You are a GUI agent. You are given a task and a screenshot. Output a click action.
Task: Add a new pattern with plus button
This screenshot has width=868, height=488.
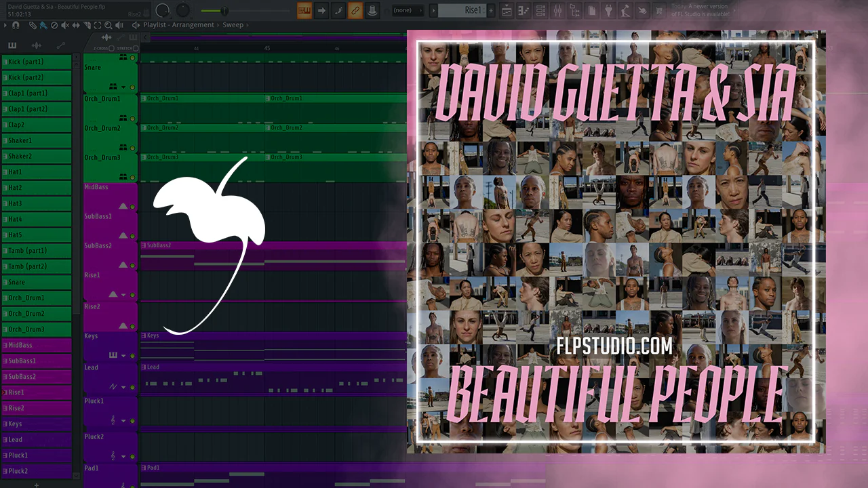pyautogui.click(x=492, y=10)
